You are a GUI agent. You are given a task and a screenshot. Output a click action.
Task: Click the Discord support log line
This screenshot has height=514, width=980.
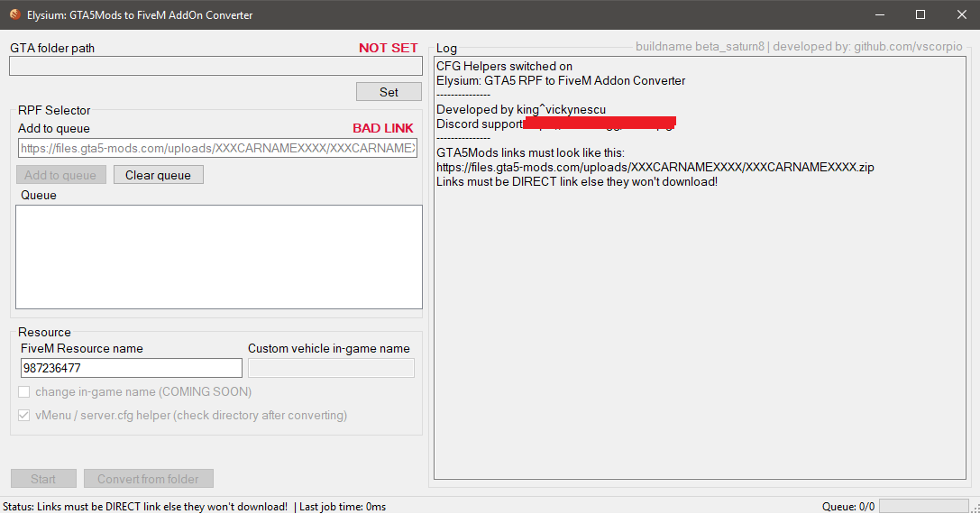[555, 124]
